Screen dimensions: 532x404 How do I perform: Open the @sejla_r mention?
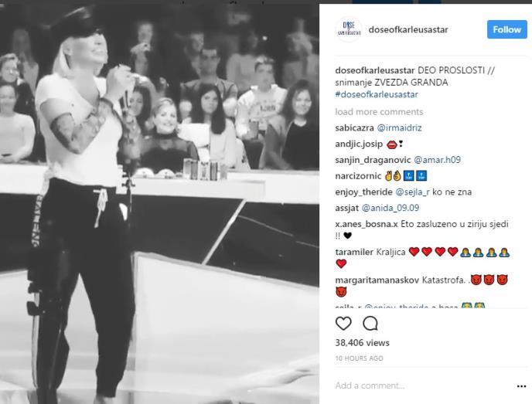point(413,192)
